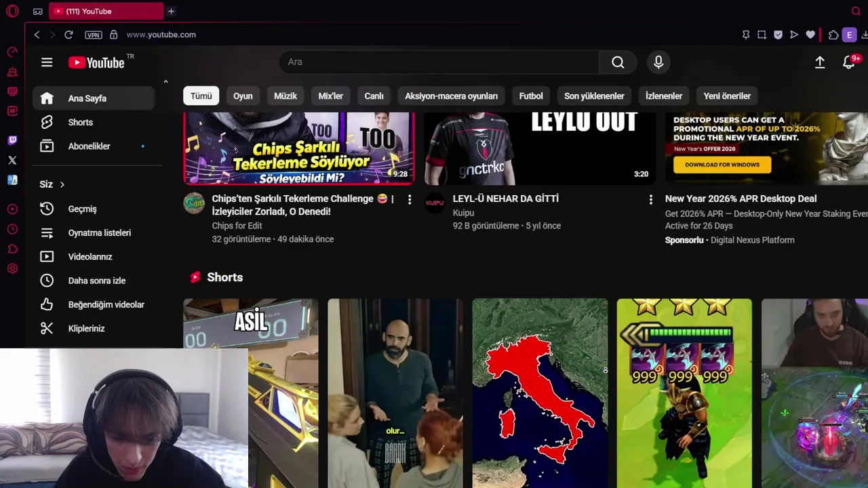Toggle the ad blocker shield icon

(x=778, y=35)
